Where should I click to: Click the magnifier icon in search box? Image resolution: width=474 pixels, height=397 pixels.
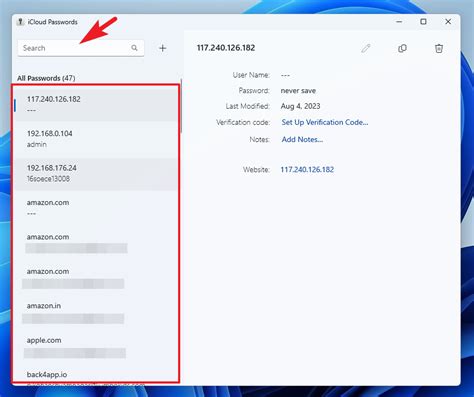tap(134, 48)
